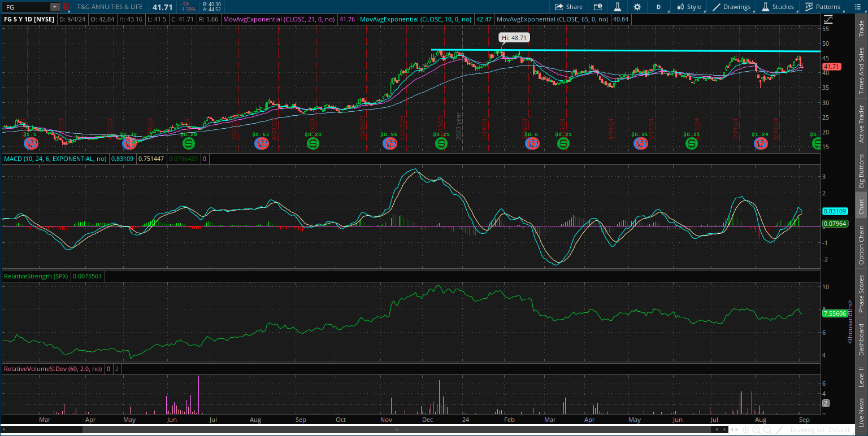Image resolution: width=868 pixels, height=436 pixels.
Task: Click the F&G ANNUITIES & LIFE company name
Action: click(x=110, y=7)
